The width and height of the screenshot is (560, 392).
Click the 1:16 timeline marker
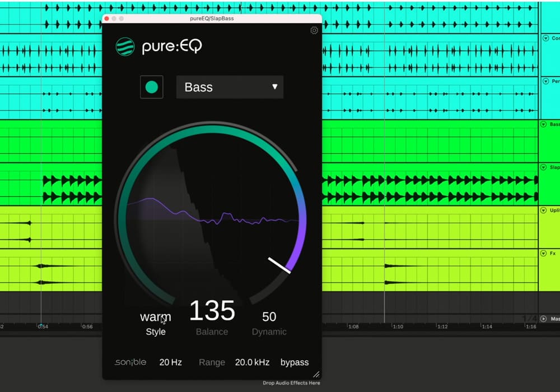[531, 326]
